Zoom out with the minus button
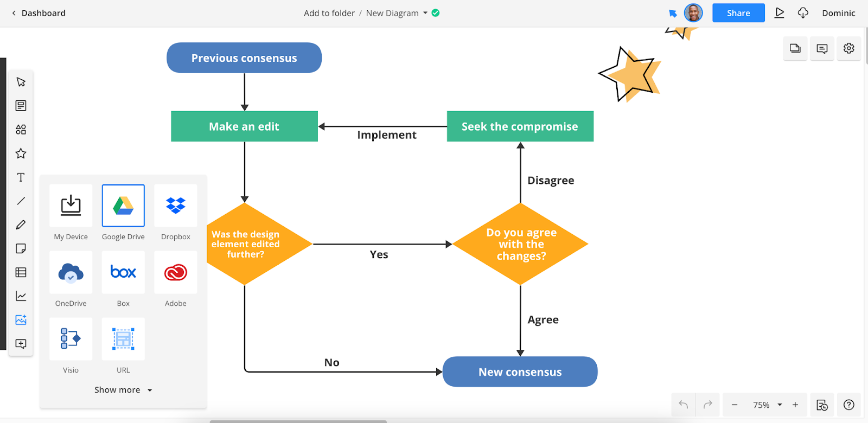This screenshot has width=868, height=423. tap(735, 405)
